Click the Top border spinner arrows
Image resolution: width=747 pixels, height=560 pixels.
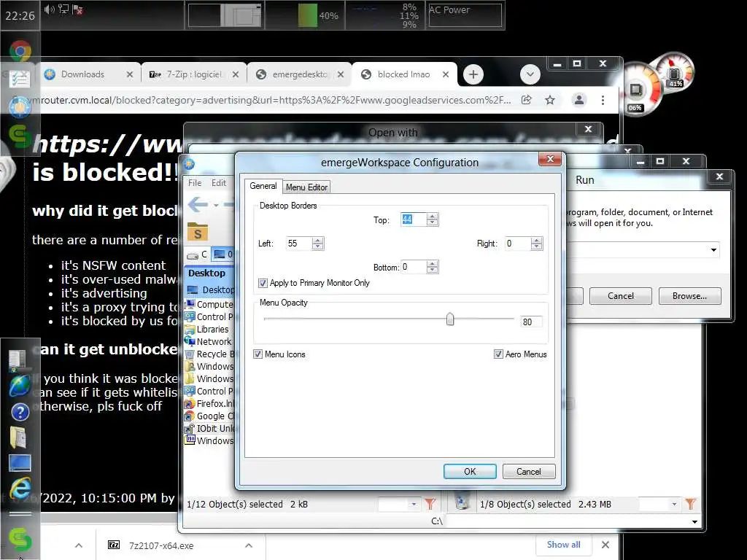(432, 219)
